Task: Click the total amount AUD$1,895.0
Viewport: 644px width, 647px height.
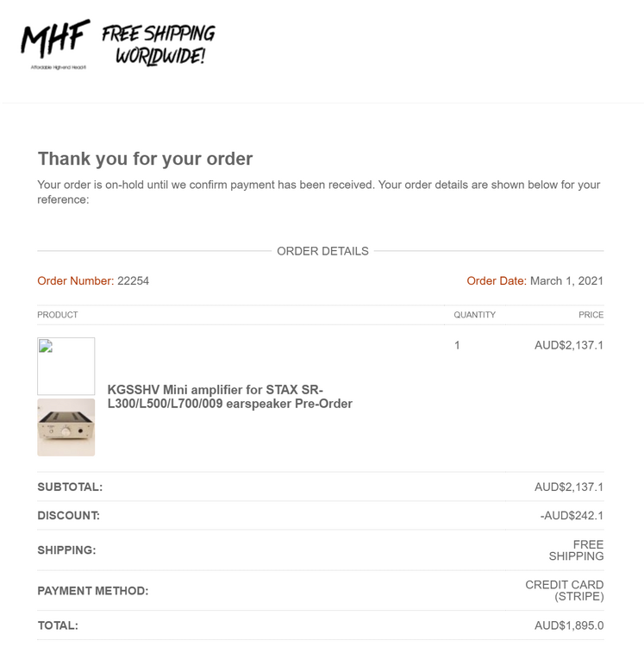Action: click(568, 625)
